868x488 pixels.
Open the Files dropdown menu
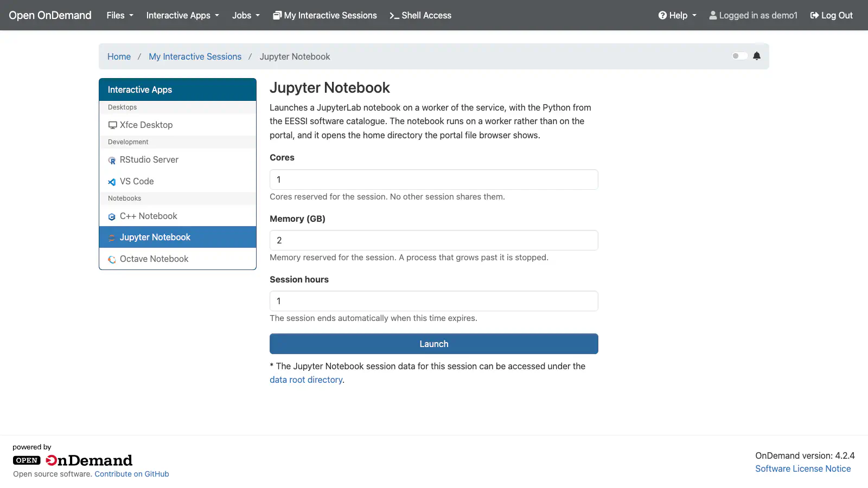[120, 15]
